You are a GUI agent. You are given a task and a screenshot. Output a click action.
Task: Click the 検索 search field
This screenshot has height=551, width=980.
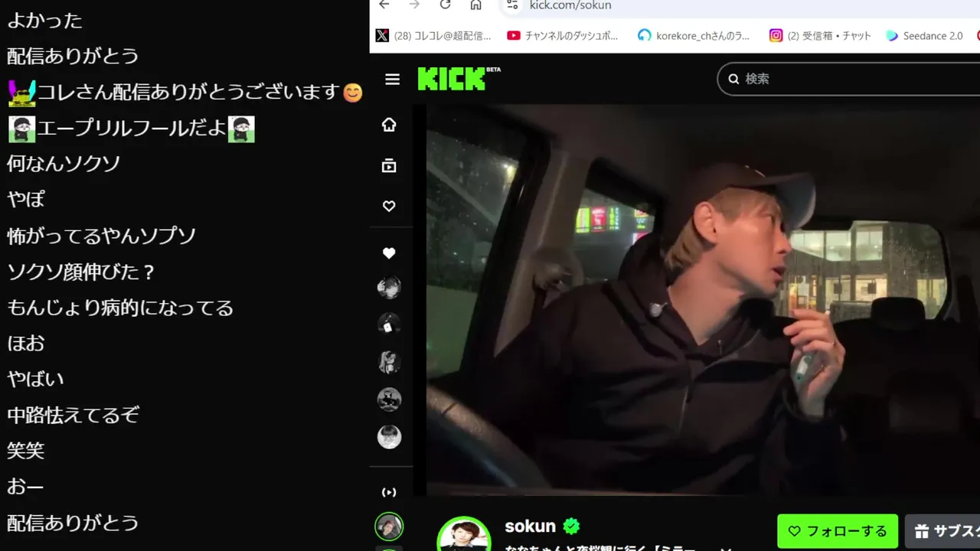(848, 79)
